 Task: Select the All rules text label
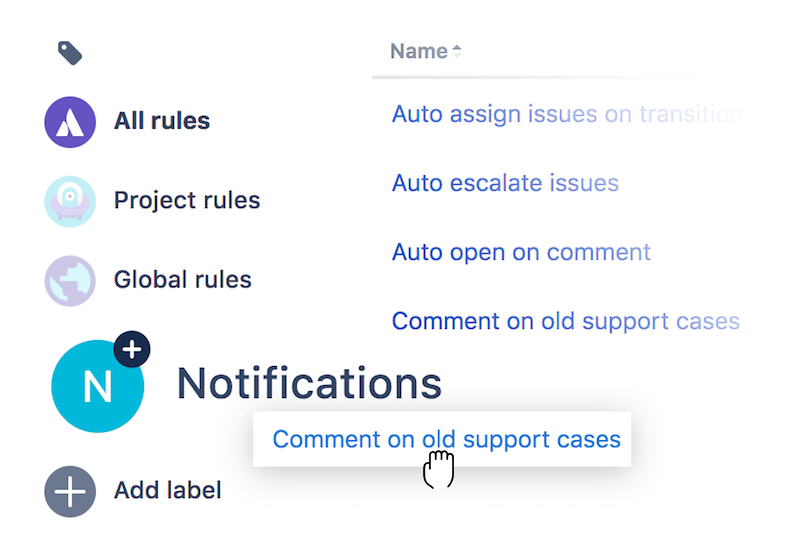161,121
